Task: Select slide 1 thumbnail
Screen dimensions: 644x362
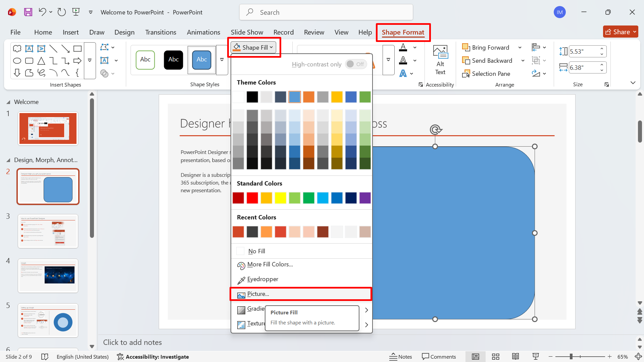Action: pyautogui.click(x=48, y=128)
